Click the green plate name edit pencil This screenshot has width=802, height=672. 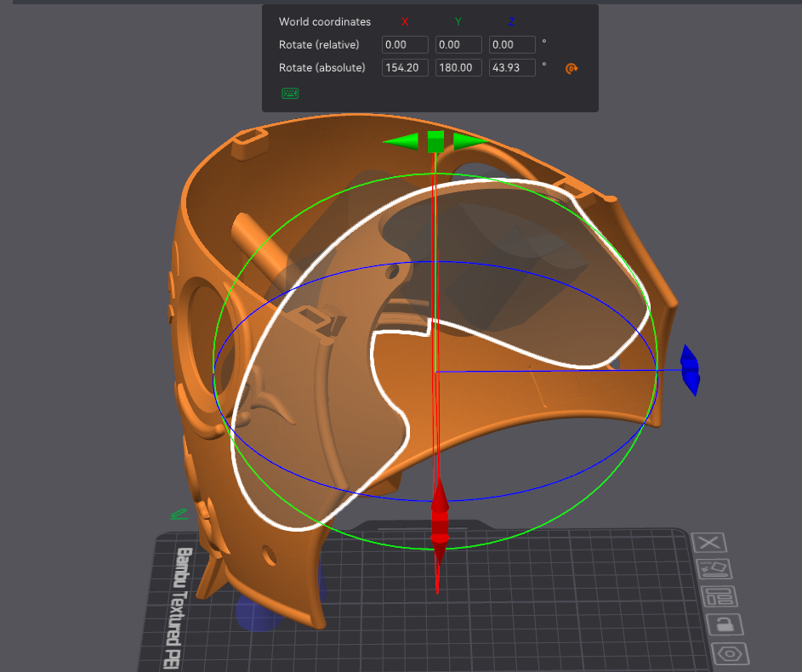coord(179,514)
